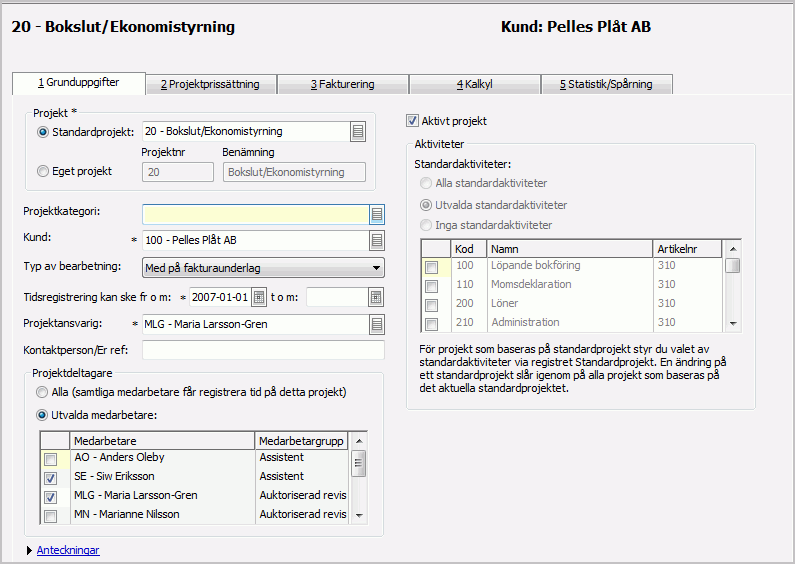The width and height of the screenshot is (795, 564).
Task: Check the AO - Anders Oleby checkbox
Action: tap(50, 459)
